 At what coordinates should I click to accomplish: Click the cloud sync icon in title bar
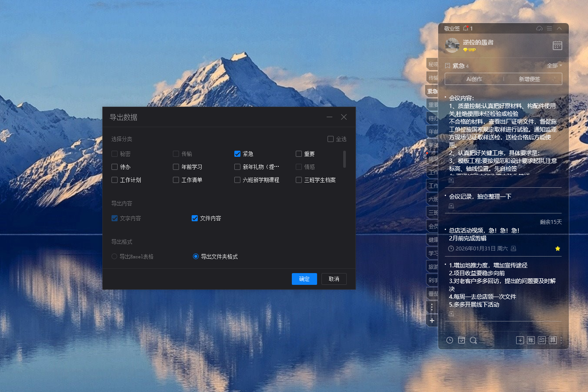[539, 28]
